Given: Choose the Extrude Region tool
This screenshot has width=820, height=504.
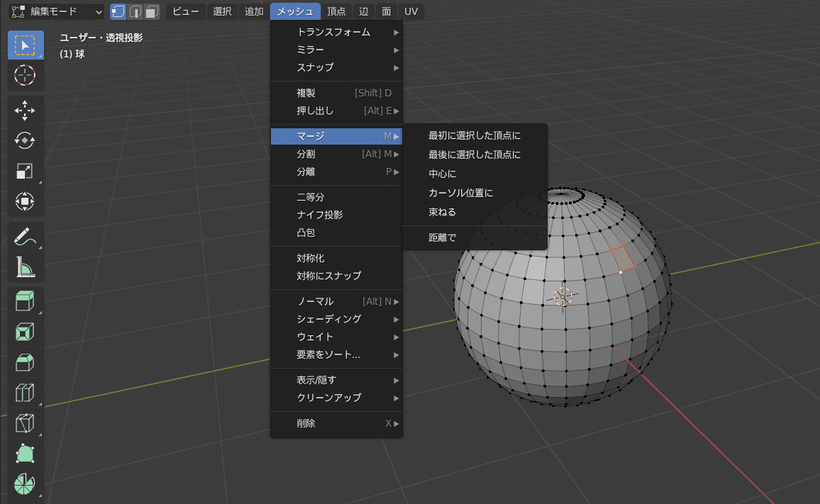Looking at the screenshot, I should coord(25,302).
